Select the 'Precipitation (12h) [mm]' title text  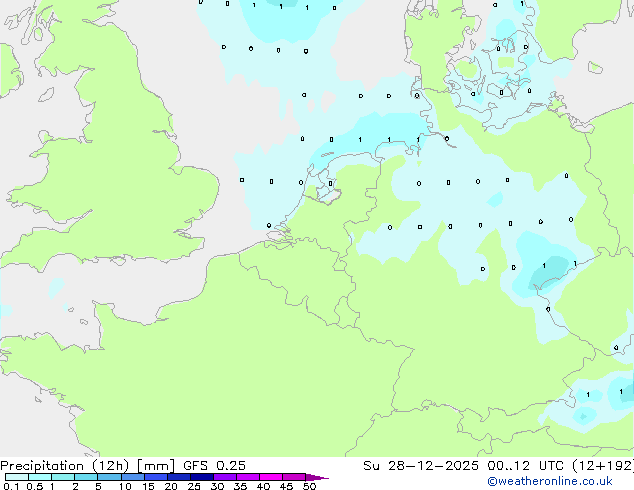(x=88, y=466)
